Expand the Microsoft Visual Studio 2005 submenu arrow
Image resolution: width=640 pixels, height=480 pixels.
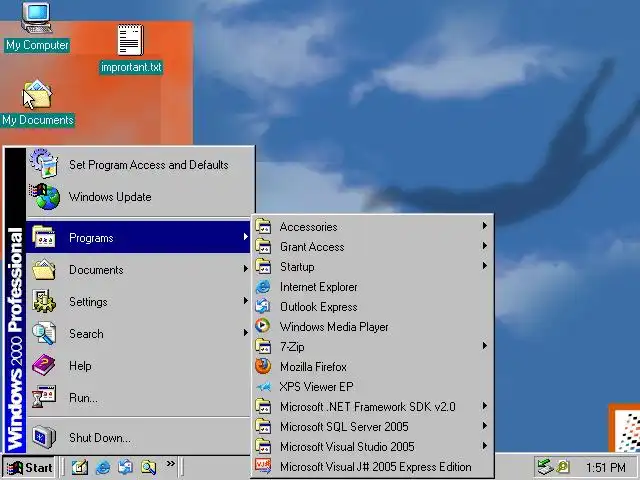(485, 446)
